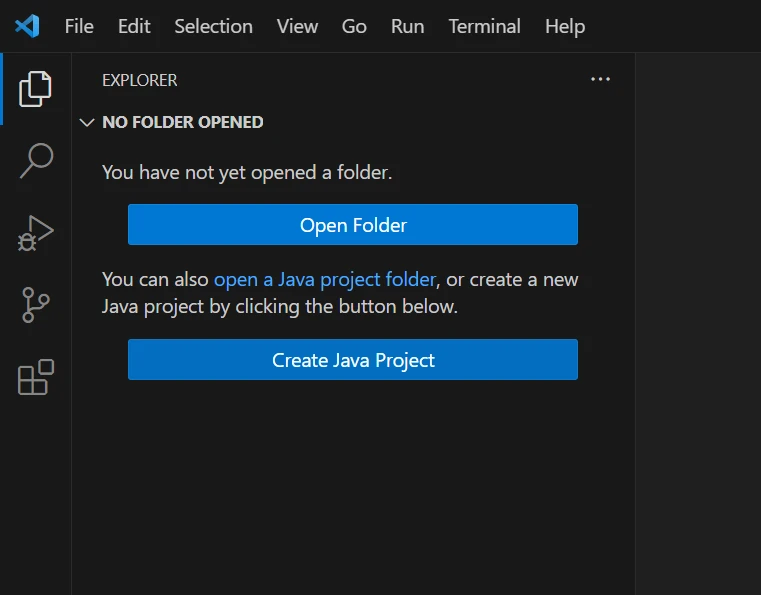Screen dimensions: 761x595
Task: Open Run and Debug view icon
Action: [x=35, y=233]
